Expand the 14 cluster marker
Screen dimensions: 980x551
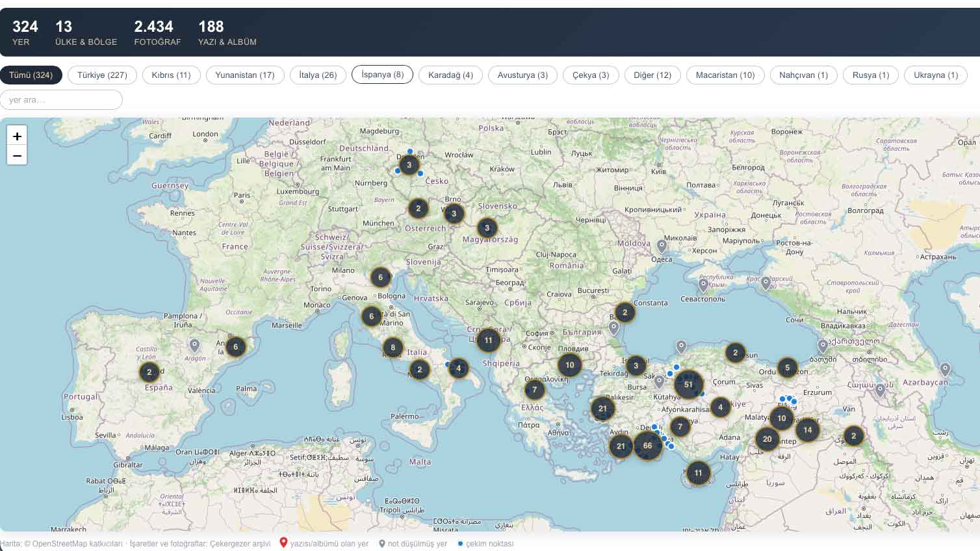click(807, 430)
